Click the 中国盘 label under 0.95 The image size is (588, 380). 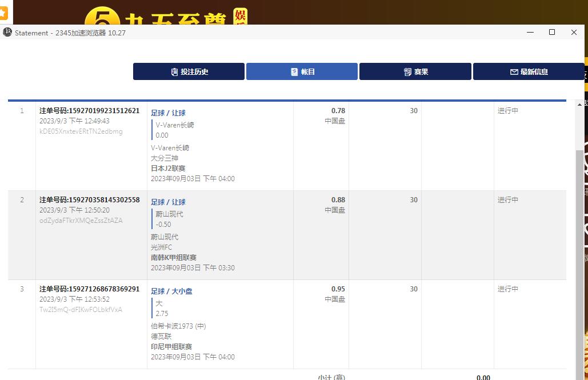click(x=335, y=299)
